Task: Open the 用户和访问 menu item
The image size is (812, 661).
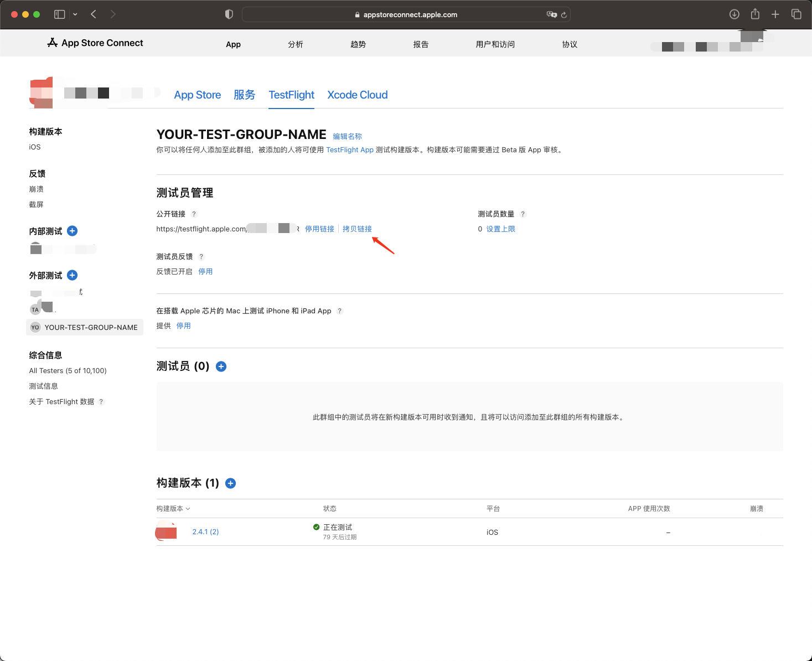Action: click(x=495, y=44)
